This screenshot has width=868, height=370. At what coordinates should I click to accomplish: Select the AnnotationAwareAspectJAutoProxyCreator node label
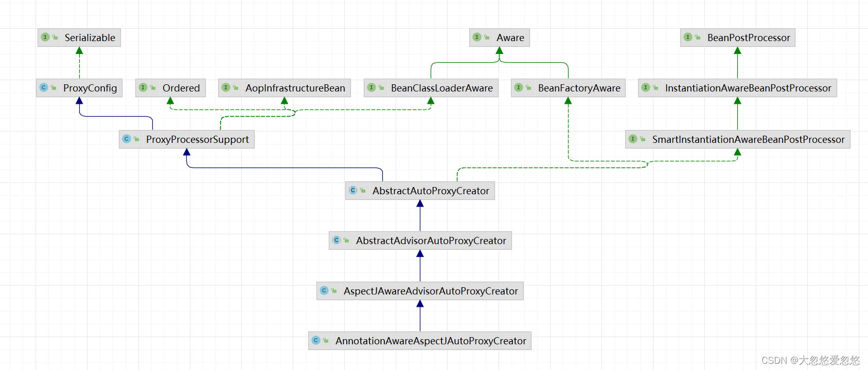coord(431,341)
